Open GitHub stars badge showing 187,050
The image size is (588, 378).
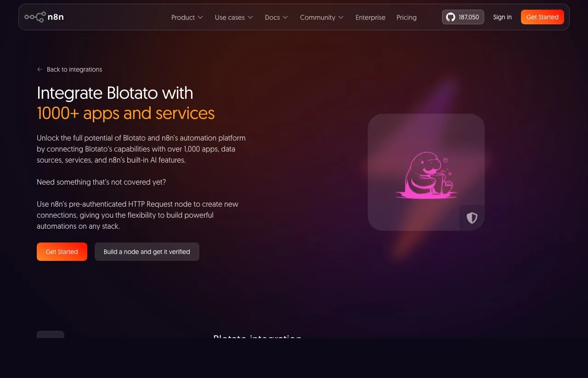(463, 17)
